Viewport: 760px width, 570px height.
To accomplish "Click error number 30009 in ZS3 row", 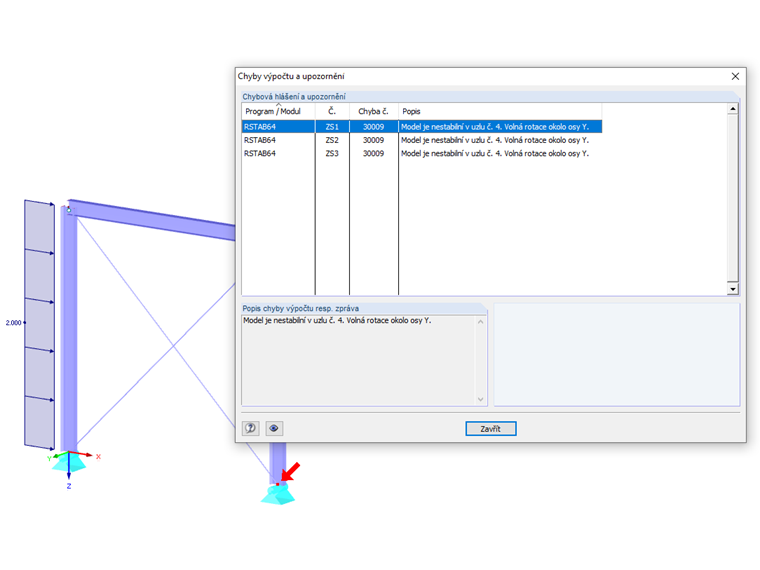I will 374,154.
